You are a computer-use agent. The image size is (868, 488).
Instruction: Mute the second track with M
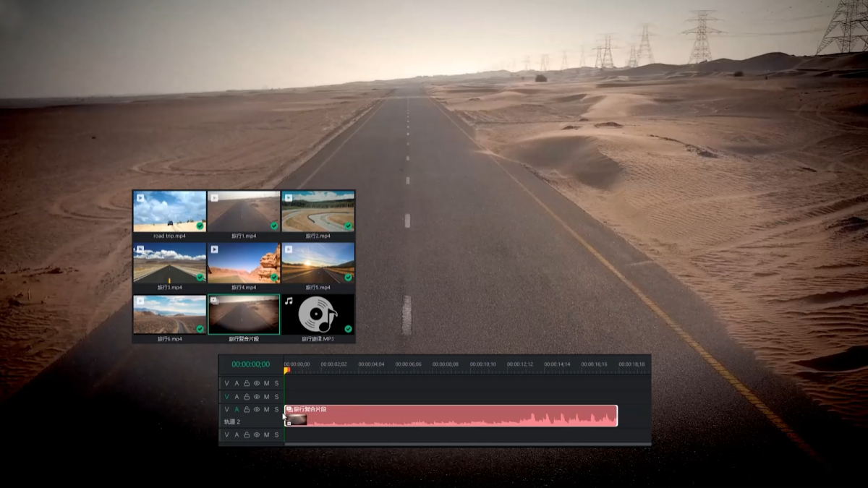(266, 397)
